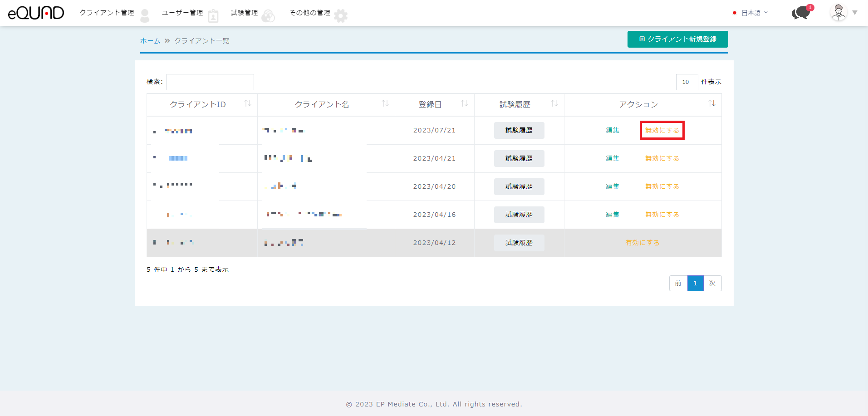Go to ホーム breadcrumb link
Screen dimensions: 868x416
[x=150, y=41]
